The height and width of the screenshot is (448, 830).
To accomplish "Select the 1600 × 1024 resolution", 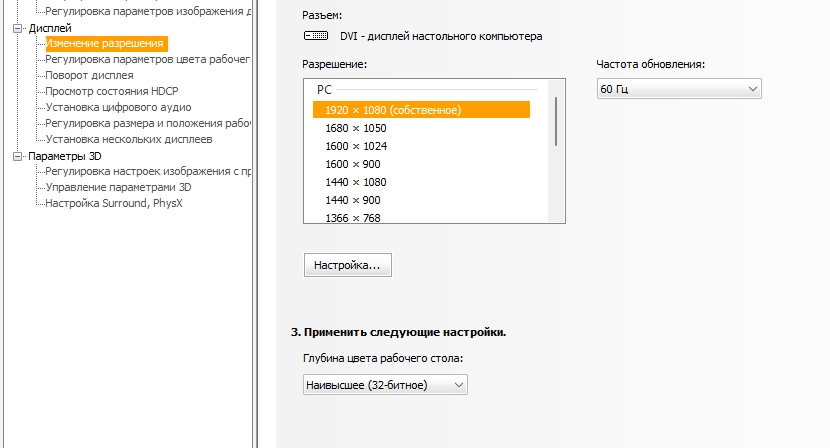I will coord(355,146).
